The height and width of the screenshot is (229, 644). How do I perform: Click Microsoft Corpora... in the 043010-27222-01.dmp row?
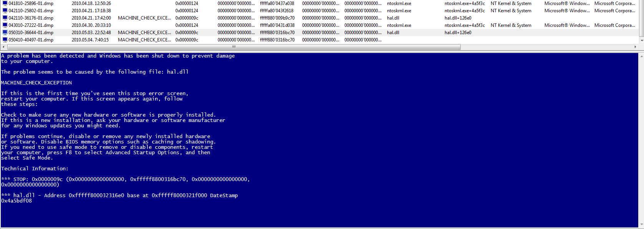(x=615, y=25)
